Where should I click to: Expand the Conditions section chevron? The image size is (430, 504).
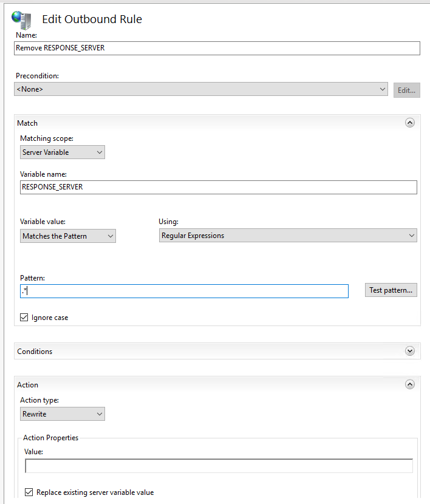pyautogui.click(x=410, y=351)
